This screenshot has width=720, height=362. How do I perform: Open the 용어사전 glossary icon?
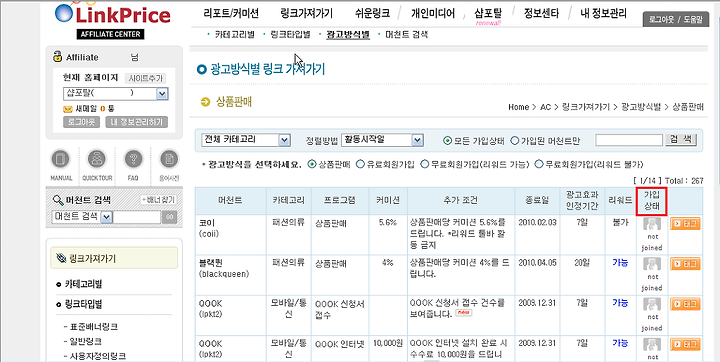tap(169, 159)
